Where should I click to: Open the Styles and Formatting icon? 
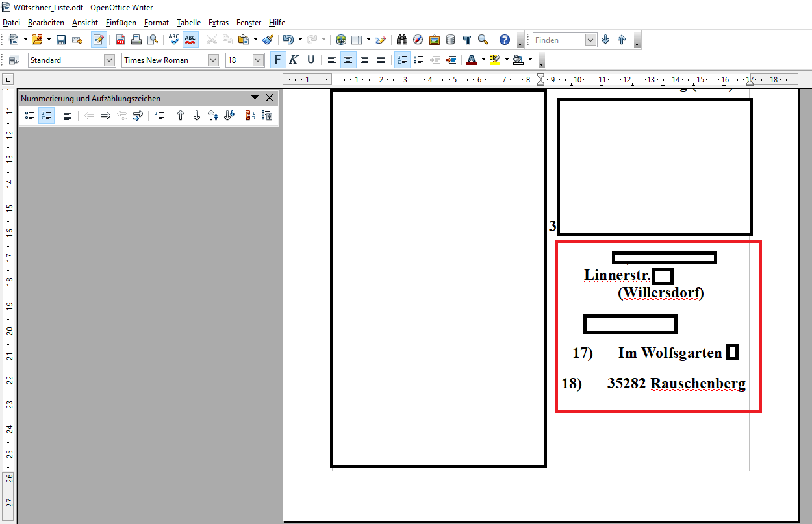[14, 60]
